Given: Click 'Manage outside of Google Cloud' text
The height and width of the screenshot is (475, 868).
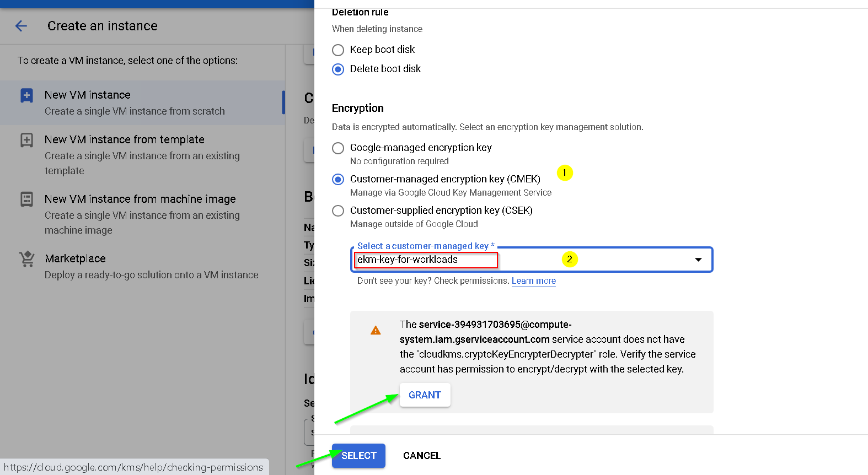Looking at the screenshot, I should pos(414,224).
